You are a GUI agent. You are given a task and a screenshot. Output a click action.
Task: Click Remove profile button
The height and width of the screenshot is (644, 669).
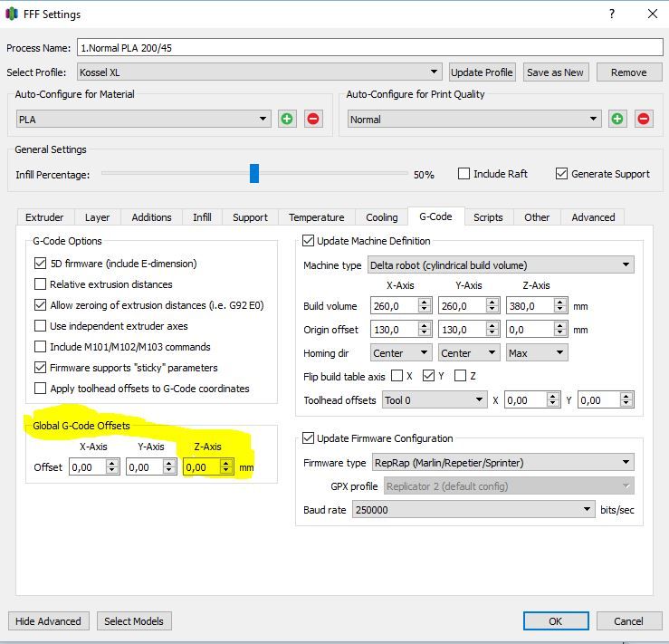point(629,72)
